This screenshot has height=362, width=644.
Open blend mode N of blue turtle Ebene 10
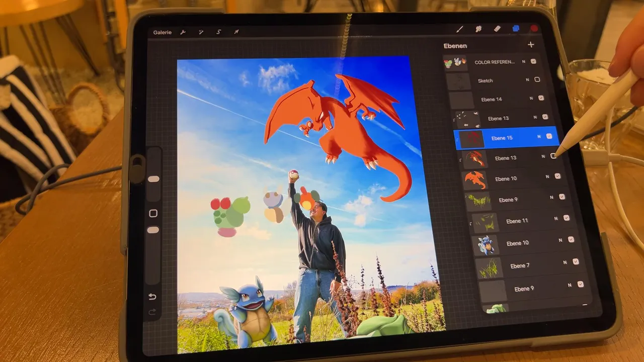[560, 240]
